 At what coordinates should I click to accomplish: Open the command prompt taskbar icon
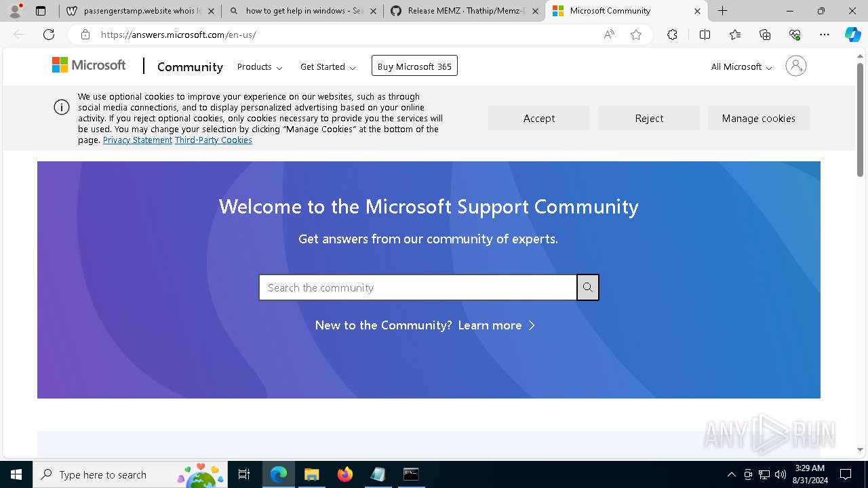411,474
